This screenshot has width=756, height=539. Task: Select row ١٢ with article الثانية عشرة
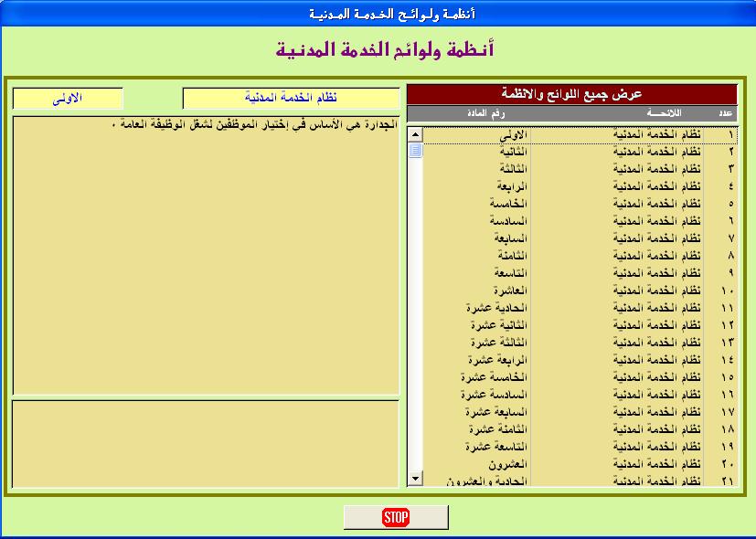[x=580, y=325]
